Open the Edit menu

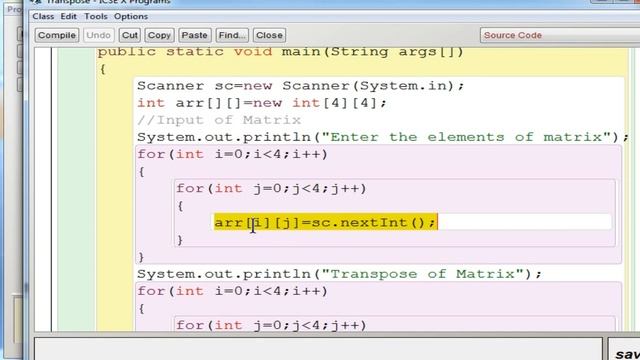point(69,16)
